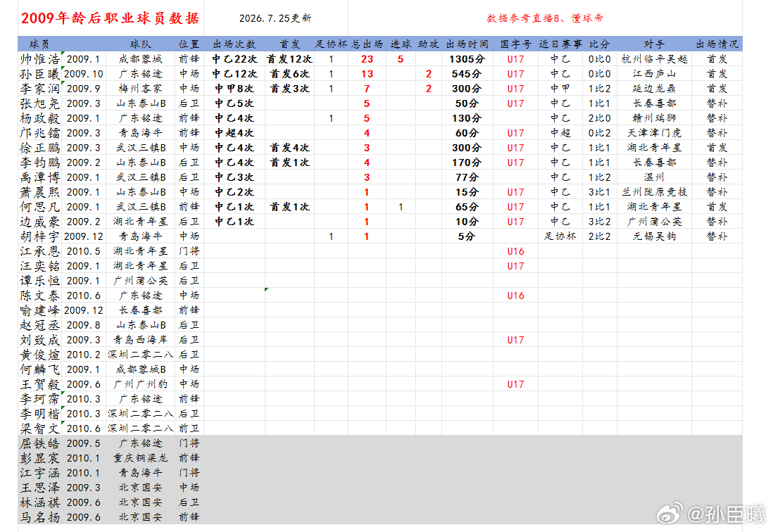Select player name cell 徐正鹏
Image resolution: width=773 pixels, height=532 pixels.
click(40, 148)
